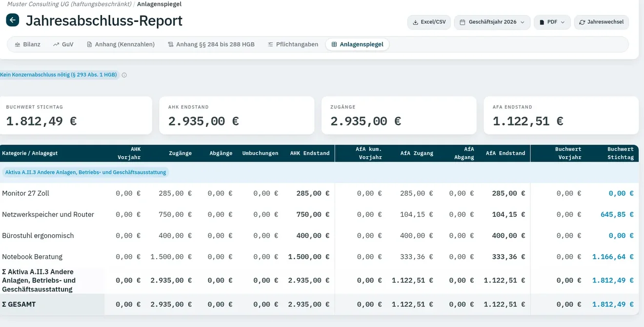The height and width of the screenshot is (327, 644).
Task: Click AHK Endstand value 1.500,00 € for Notebook
Action: coord(309,257)
